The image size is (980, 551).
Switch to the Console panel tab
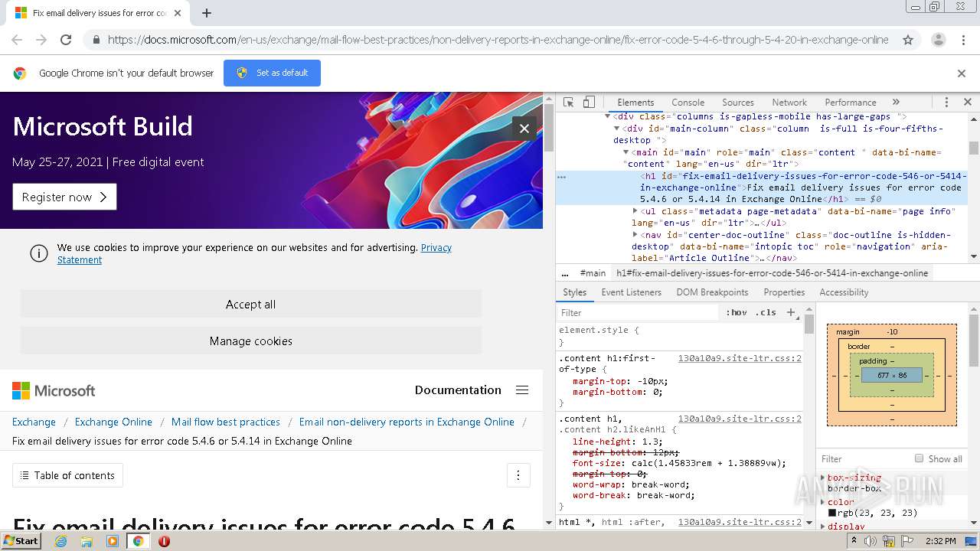688,102
